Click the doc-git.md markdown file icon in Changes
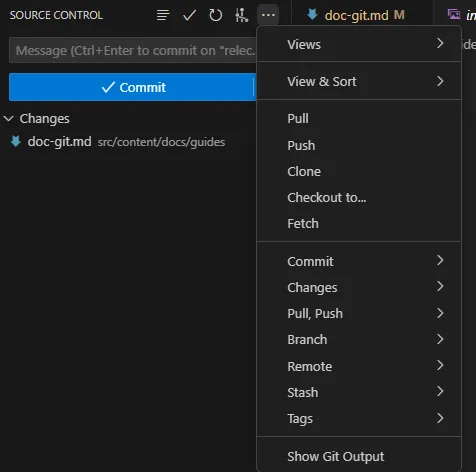Image resolution: width=476 pixels, height=472 pixels. click(16, 142)
